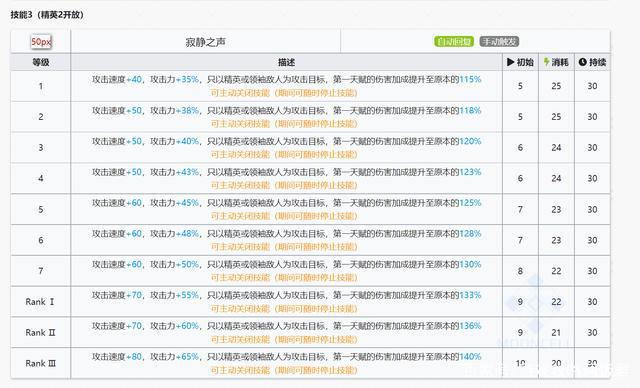The width and height of the screenshot is (640, 388).
Task: Click the blue +43% attack power value
Action: (187, 172)
